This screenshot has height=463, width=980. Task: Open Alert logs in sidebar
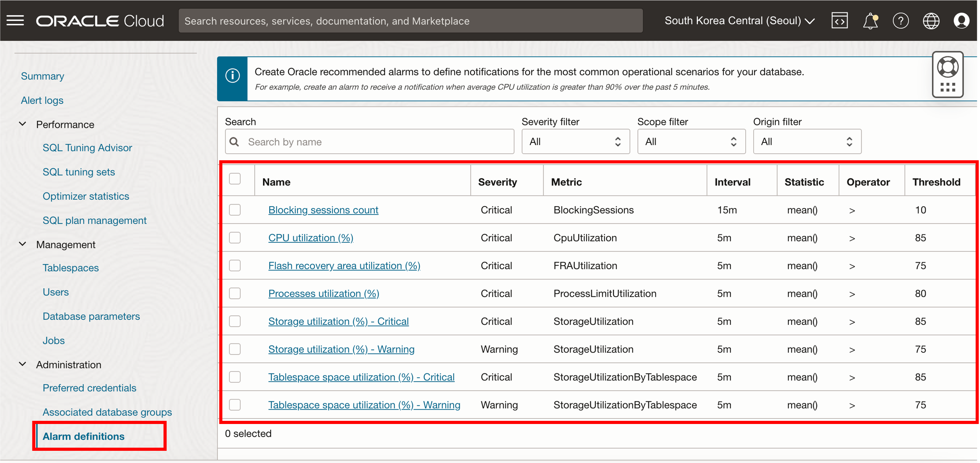click(42, 100)
